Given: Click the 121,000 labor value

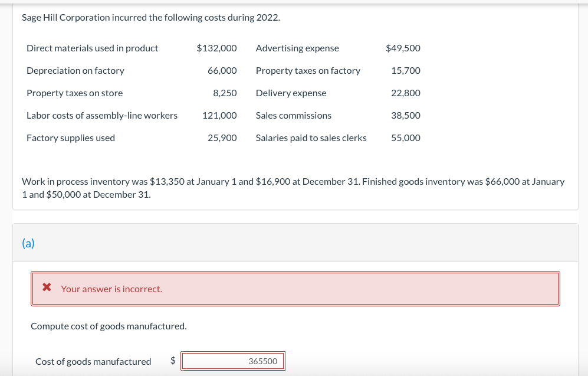Looking at the screenshot, I should point(220,116).
